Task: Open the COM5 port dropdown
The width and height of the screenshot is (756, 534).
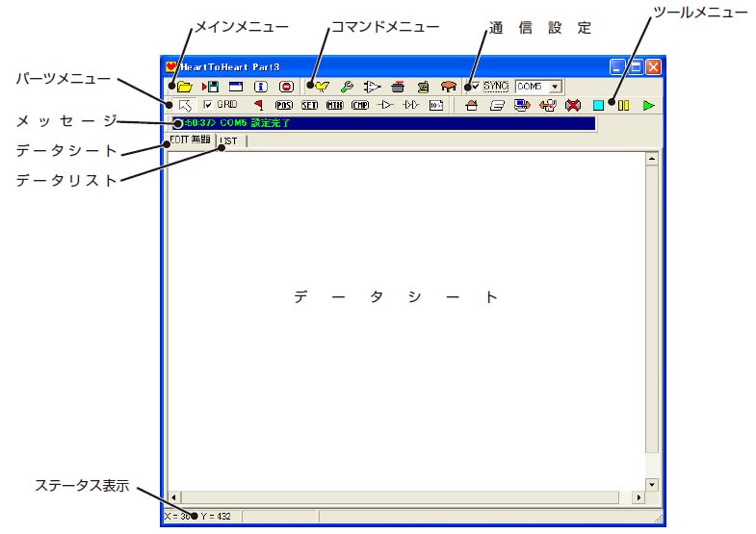Action: pos(554,87)
